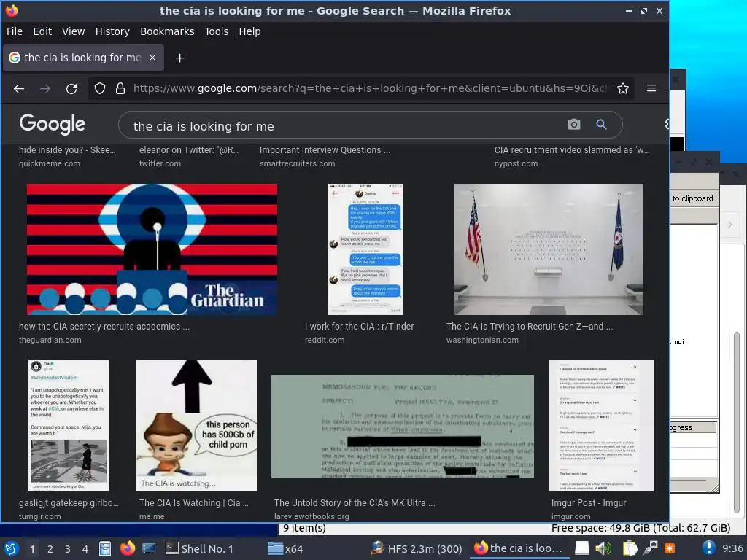Follow 'gasligjt gatekeep girlbo...' result link
The width and height of the screenshot is (747, 560).
69,502
